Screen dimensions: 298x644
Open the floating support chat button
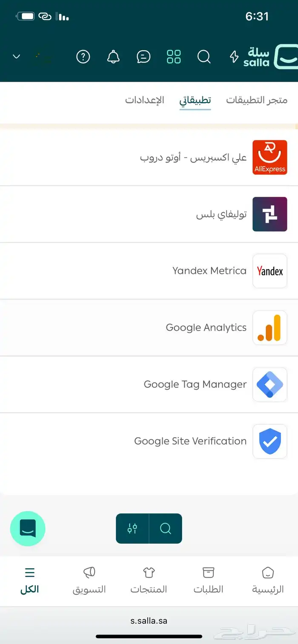point(28,529)
